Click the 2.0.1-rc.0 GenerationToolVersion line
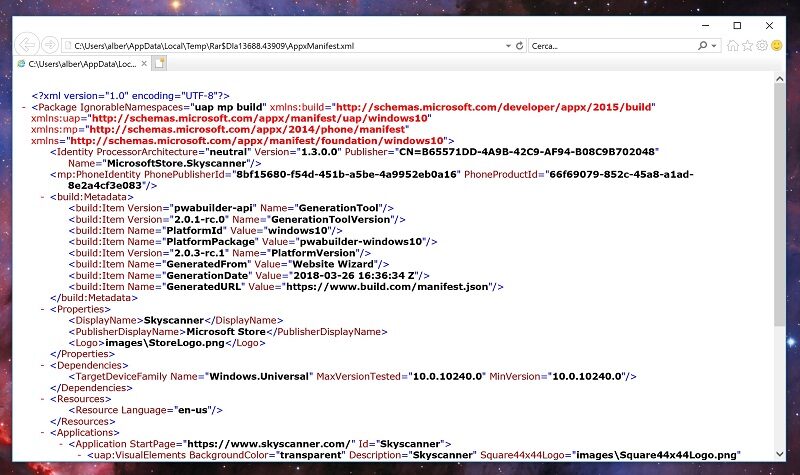 pos(237,219)
